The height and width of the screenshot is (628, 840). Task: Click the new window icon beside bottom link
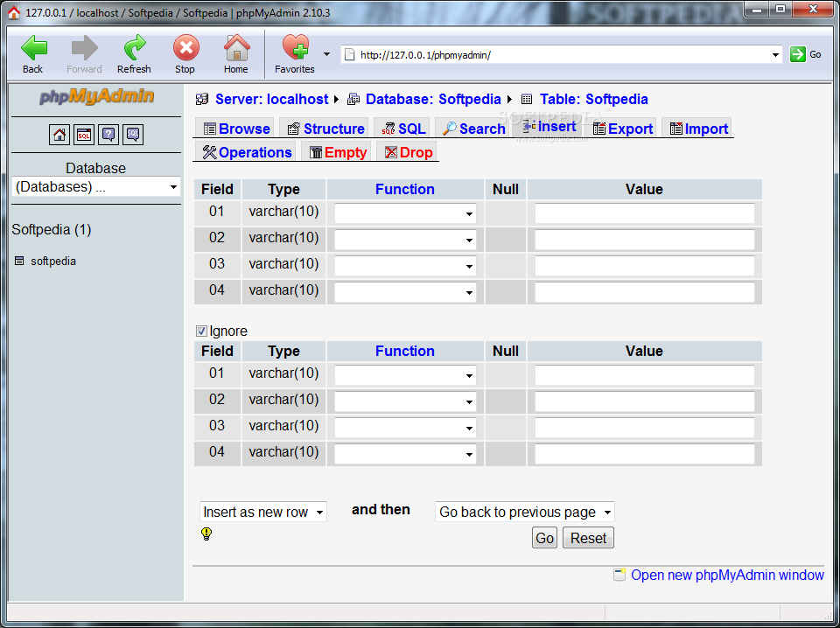coord(619,575)
